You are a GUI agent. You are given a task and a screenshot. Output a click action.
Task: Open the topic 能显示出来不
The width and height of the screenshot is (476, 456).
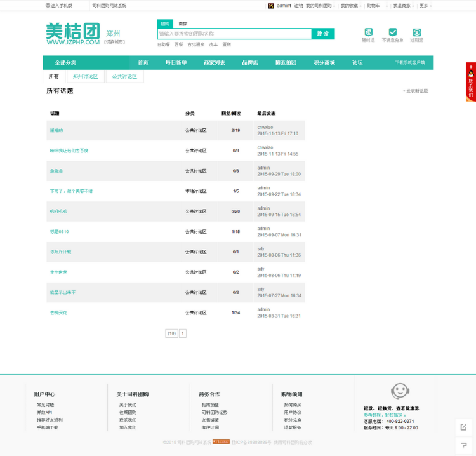[x=63, y=292]
